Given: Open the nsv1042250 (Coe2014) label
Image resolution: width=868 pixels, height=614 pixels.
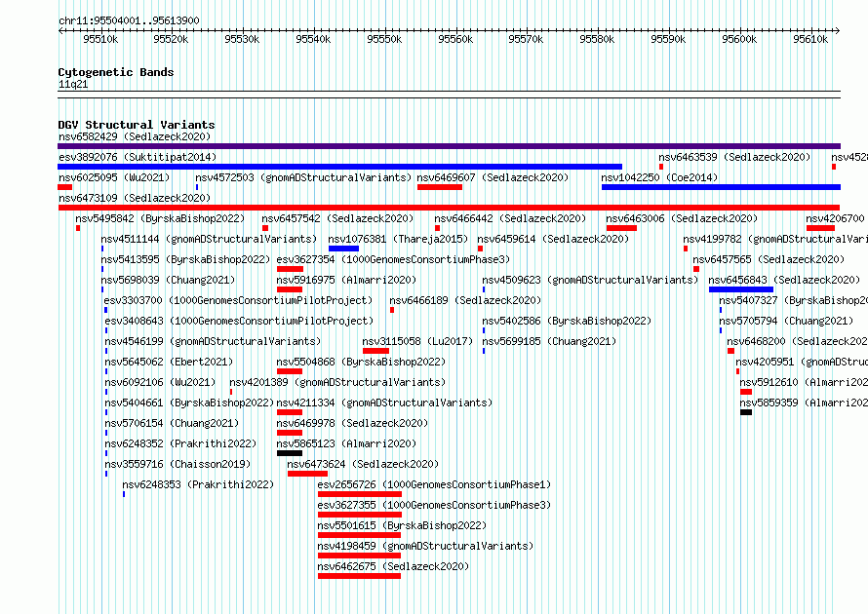Looking at the screenshot, I should [x=659, y=177].
